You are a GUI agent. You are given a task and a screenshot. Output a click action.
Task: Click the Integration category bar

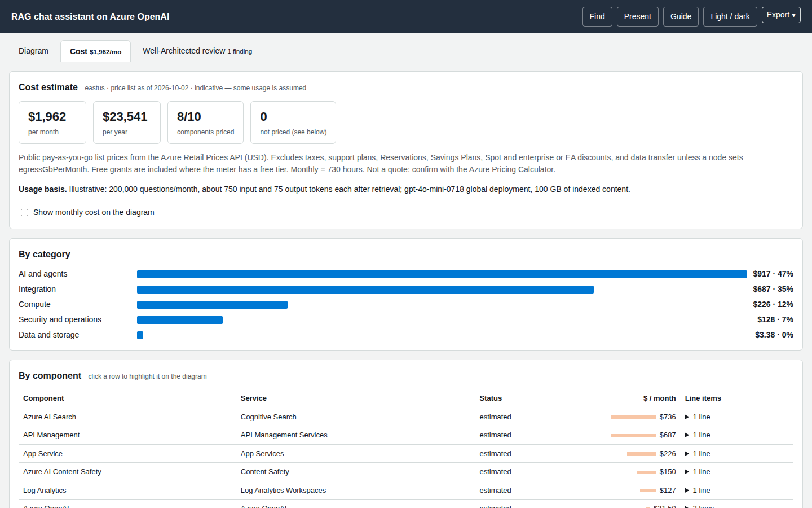[x=365, y=290]
